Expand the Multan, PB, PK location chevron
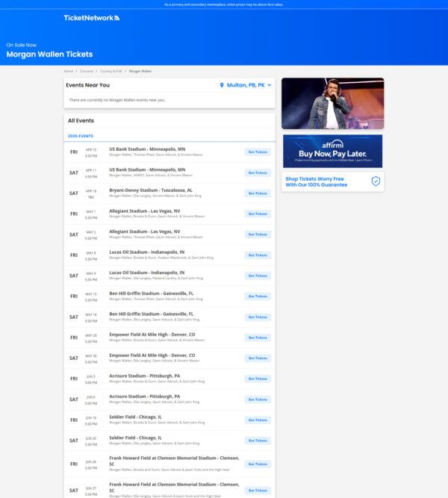 click(x=270, y=85)
